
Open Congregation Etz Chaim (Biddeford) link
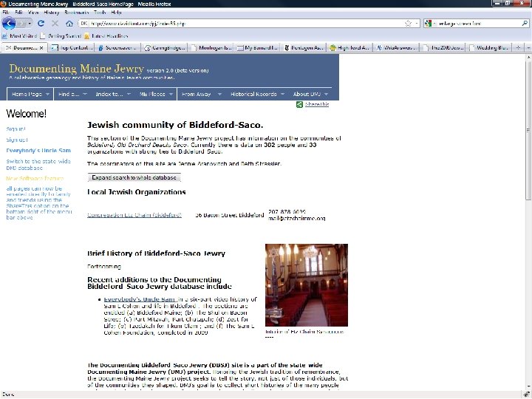[134, 215]
